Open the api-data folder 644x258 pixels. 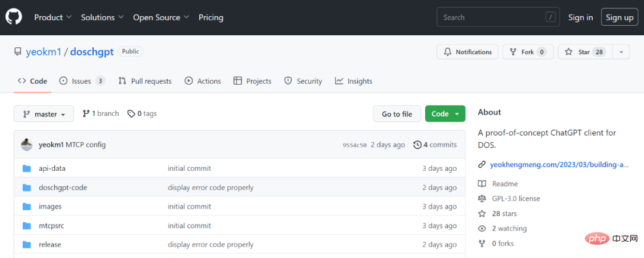point(52,168)
